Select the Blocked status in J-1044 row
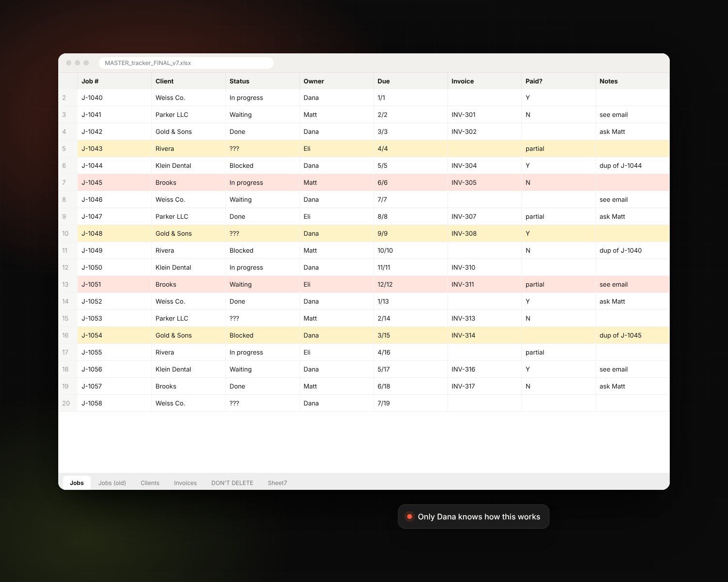Viewport: 728px width, 582px height. click(263, 165)
